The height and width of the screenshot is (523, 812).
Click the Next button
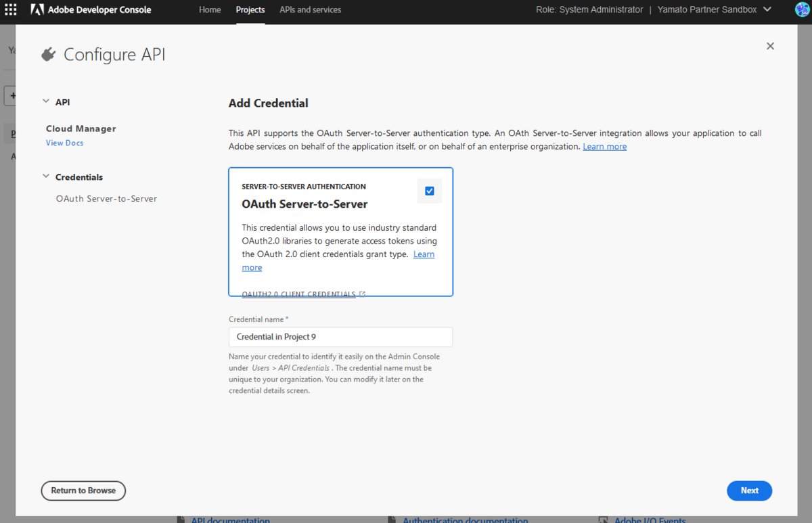(749, 491)
